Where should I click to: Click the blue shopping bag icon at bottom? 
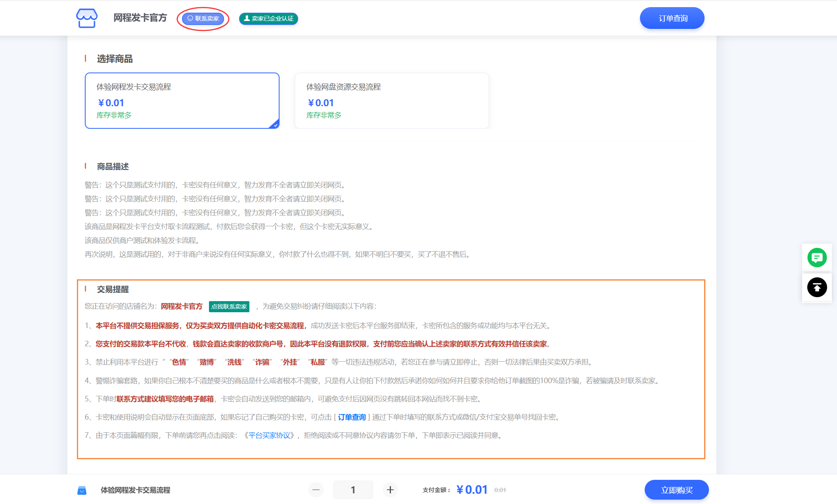(82, 491)
